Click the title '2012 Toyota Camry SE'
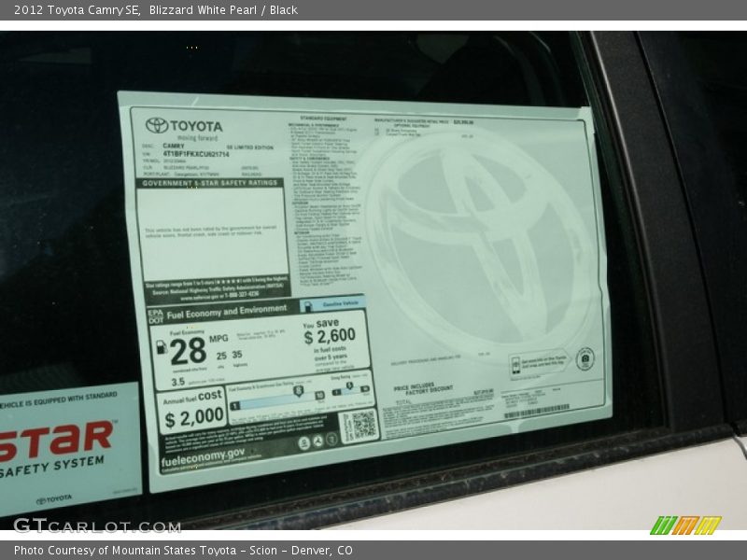 (x=77, y=10)
